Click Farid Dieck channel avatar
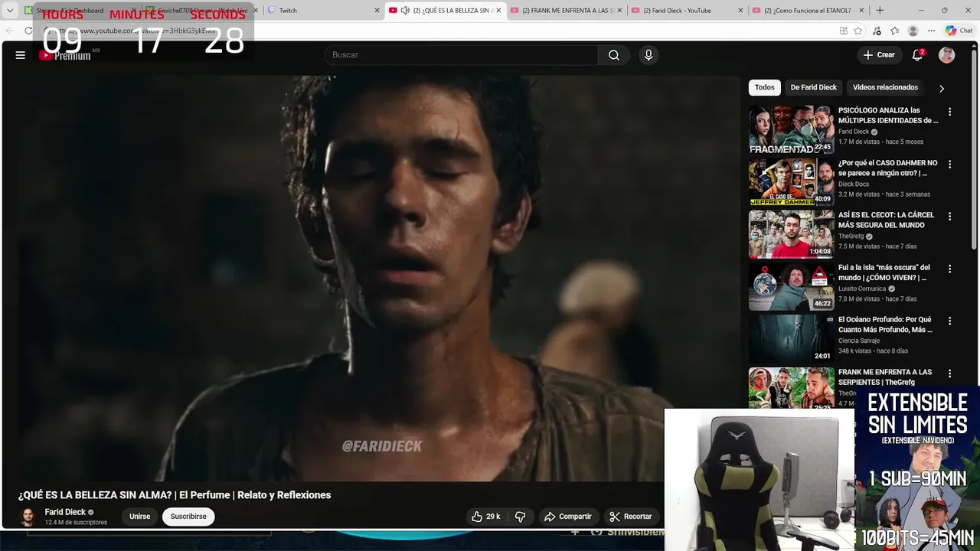This screenshot has width=980, height=551. point(28,517)
